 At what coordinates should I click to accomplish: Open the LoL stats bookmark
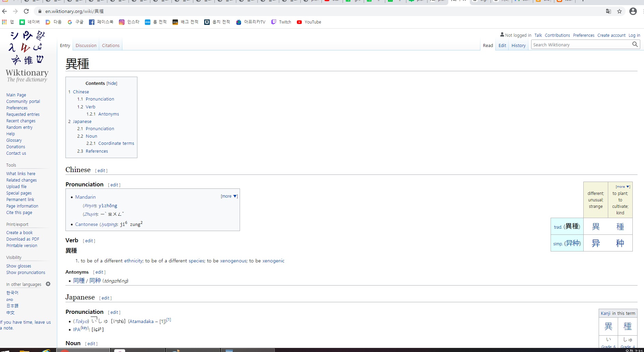click(156, 22)
